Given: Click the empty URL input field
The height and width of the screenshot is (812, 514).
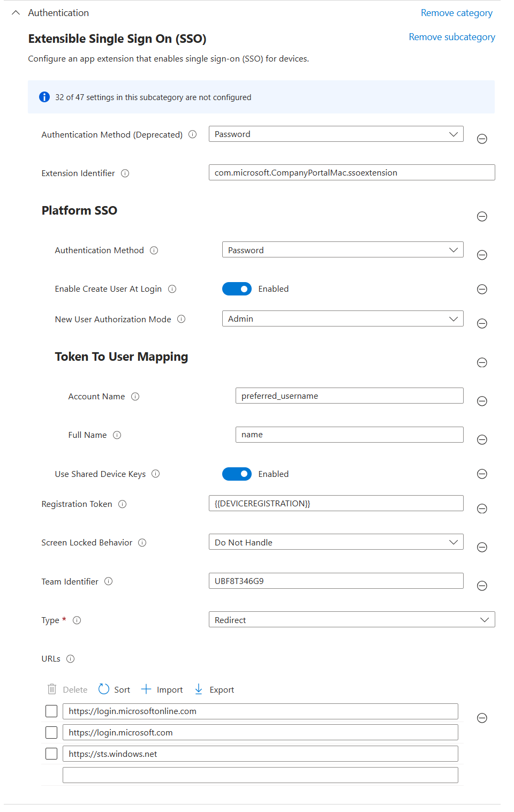Looking at the screenshot, I should click(x=260, y=775).
